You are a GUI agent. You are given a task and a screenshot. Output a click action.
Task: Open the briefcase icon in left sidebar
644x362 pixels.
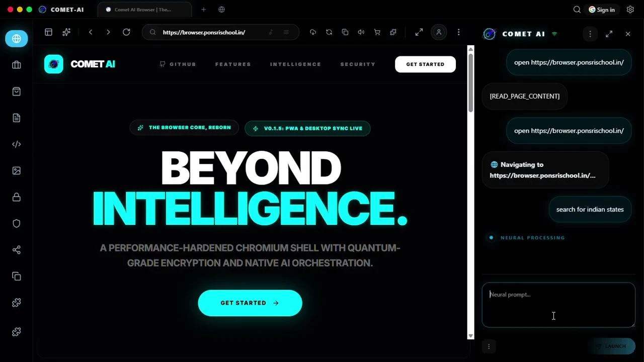click(x=17, y=65)
